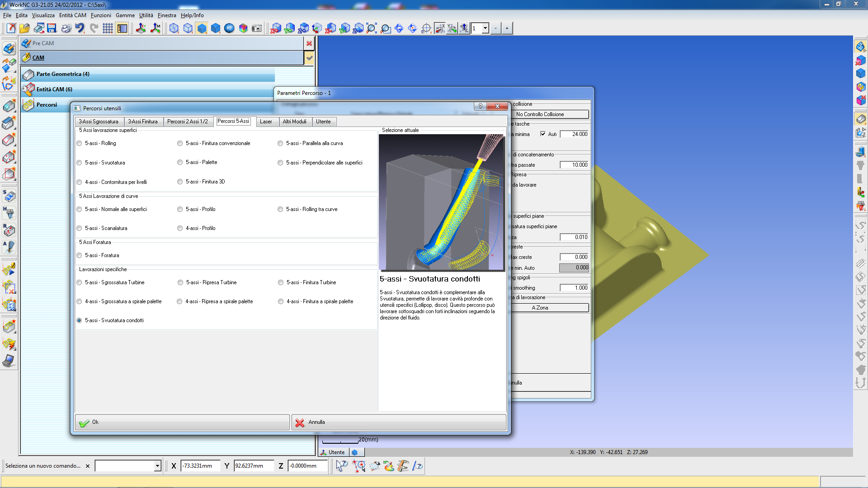Image resolution: width=868 pixels, height=488 pixels.
Task: Click the snap points selection icon
Action: tap(359, 466)
